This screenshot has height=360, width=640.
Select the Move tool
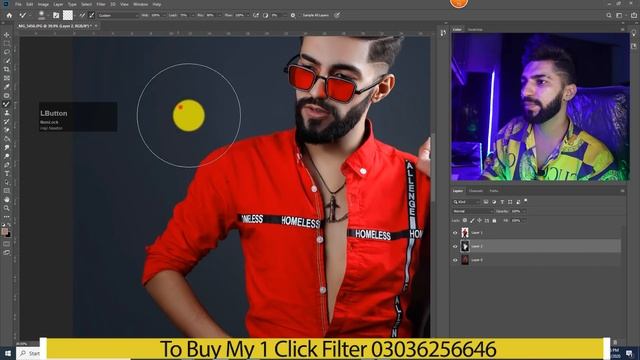tap(7, 35)
